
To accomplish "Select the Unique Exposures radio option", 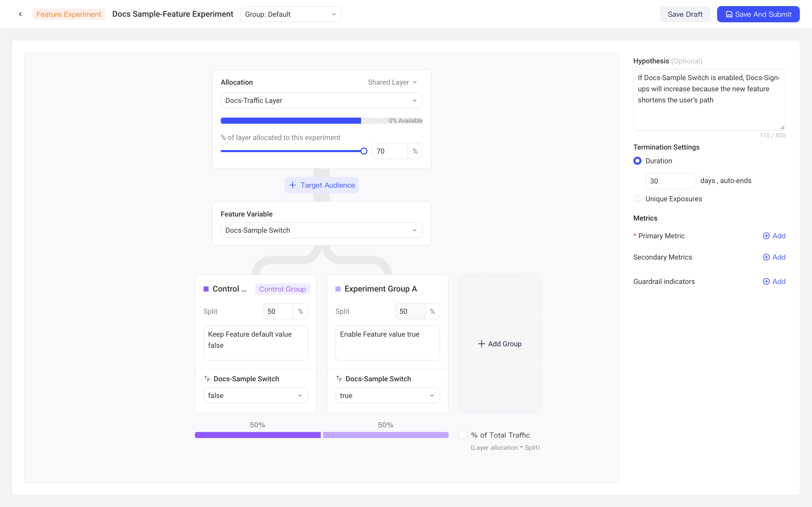I will tap(637, 199).
